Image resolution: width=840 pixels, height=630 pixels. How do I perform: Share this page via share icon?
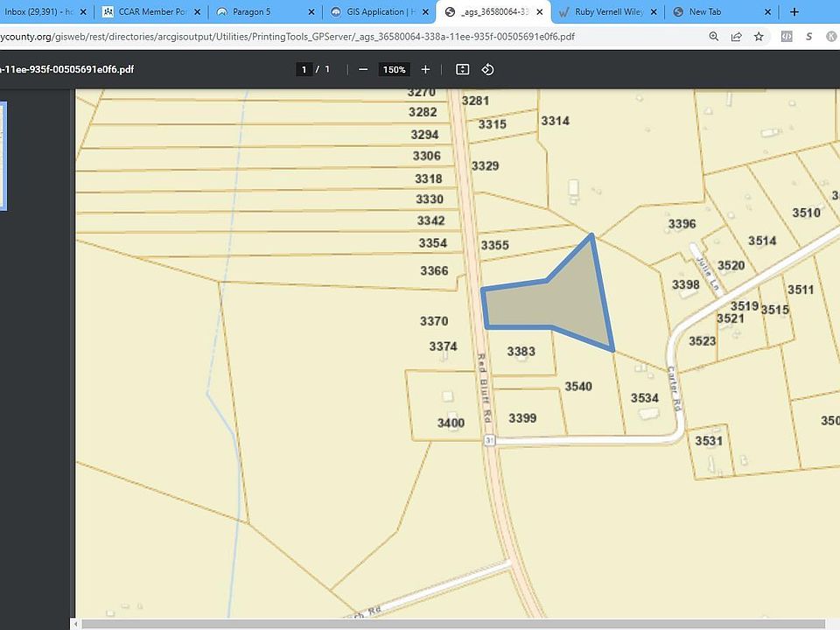(x=736, y=37)
